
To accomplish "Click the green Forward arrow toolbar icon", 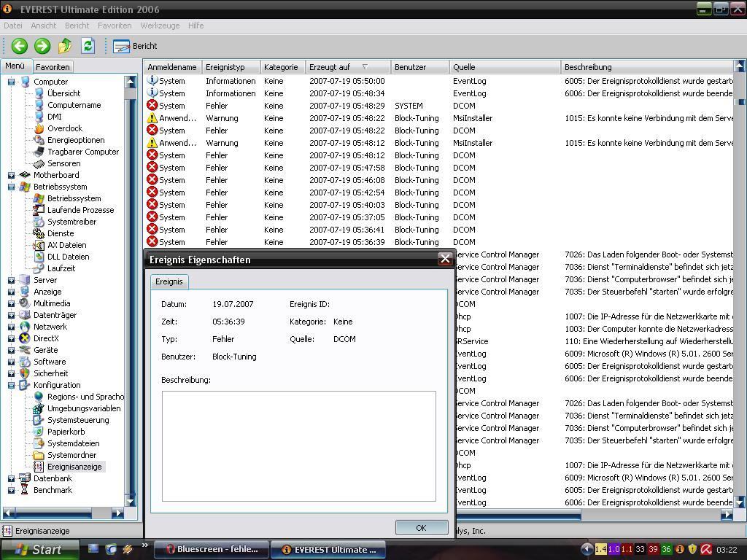I will click(42, 46).
